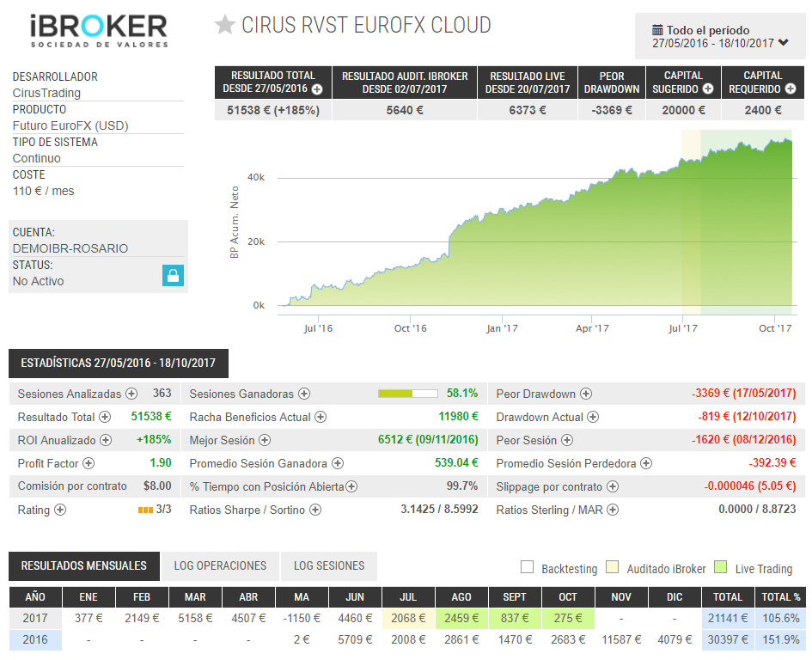Click the calendar icon in the period selector
Image resolution: width=812 pixels, height=660 pixels.
657,30
